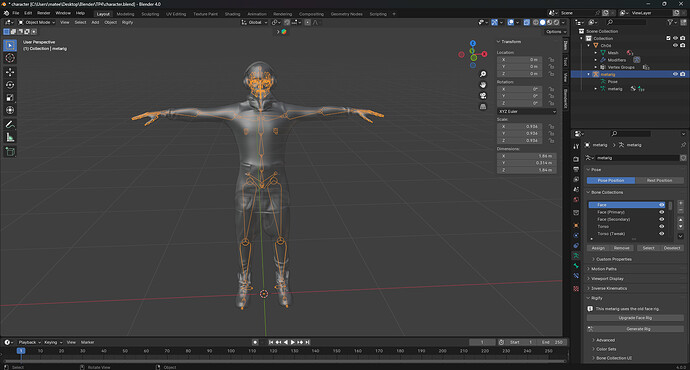Viewport: 690px width, 370px height.
Task: Open the Object Mode dropdown
Action: pos(37,22)
